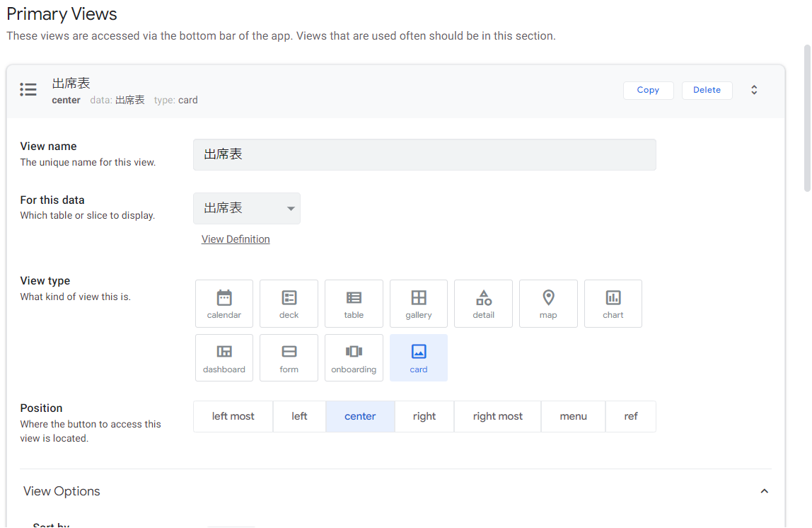Pick the table view type
The image size is (812, 528).
(x=354, y=304)
